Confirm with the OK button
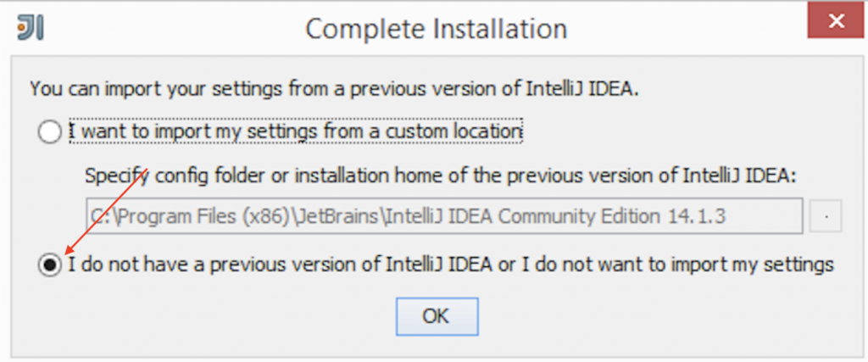Image resolution: width=868 pixels, height=362 pixels. [437, 316]
